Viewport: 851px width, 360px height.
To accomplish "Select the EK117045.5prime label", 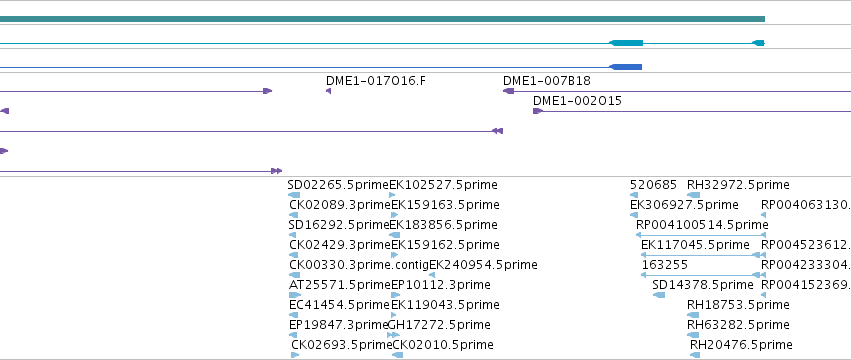I will click(x=695, y=245).
